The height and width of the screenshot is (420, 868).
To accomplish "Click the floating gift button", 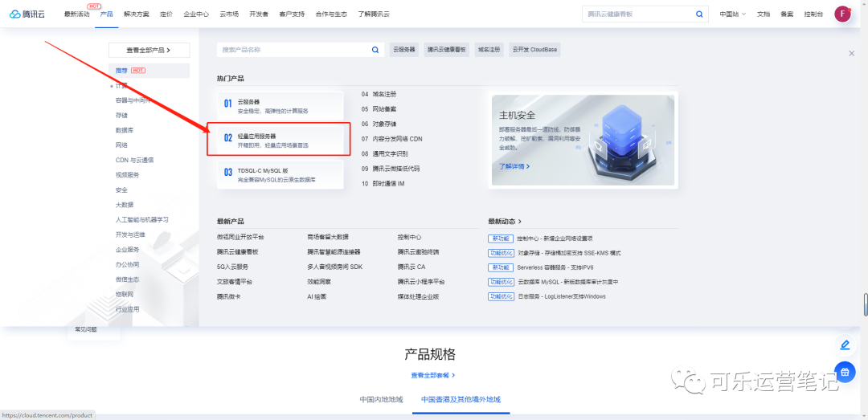I will (x=845, y=371).
